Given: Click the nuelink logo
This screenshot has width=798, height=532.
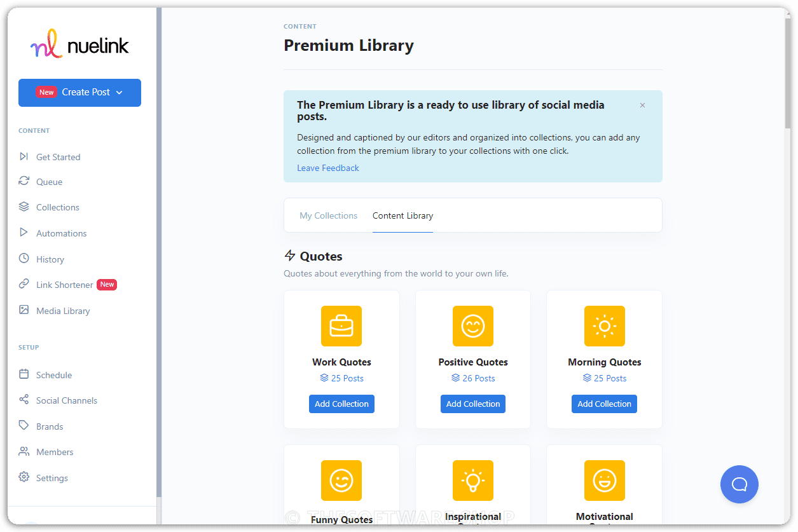Looking at the screenshot, I should tap(79, 44).
